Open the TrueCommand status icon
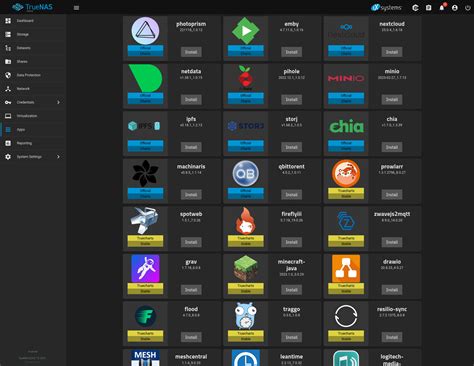This screenshot has width=474, height=366. 415,8
